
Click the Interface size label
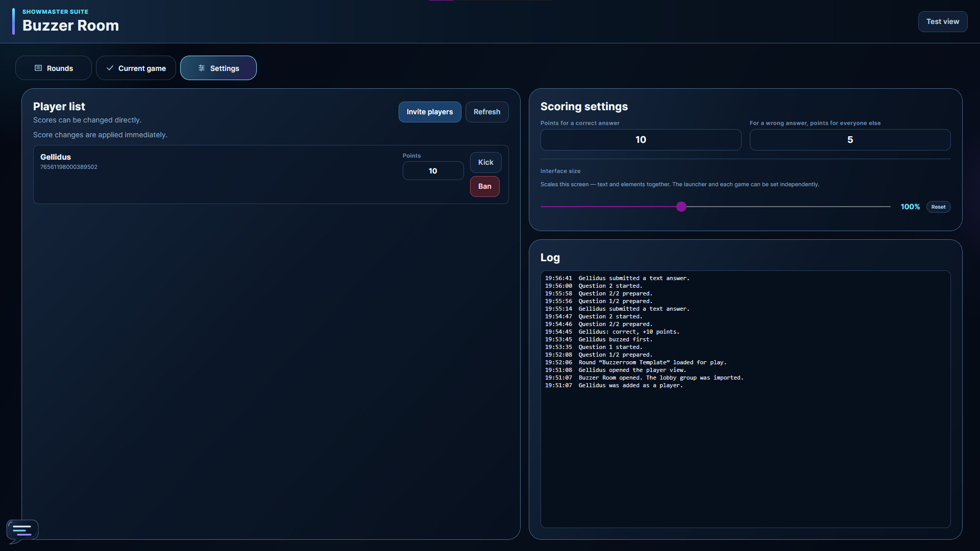click(x=560, y=171)
